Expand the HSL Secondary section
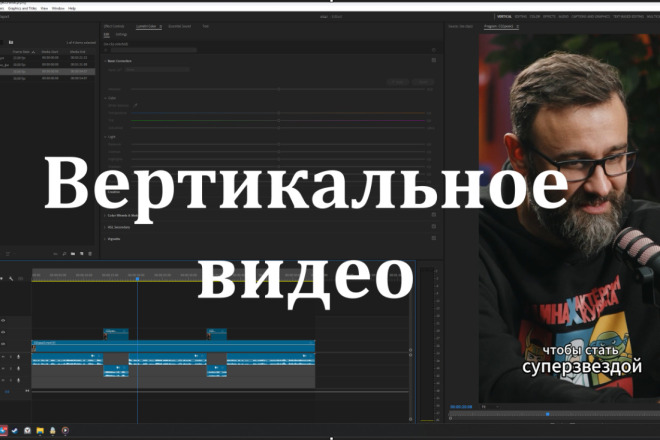660x440 pixels. [105, 227]
